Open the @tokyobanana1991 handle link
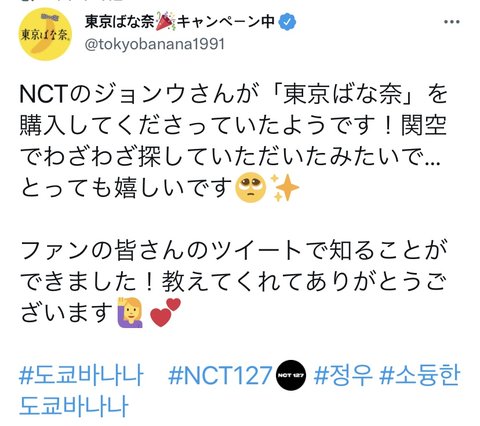 pos(155,44)
